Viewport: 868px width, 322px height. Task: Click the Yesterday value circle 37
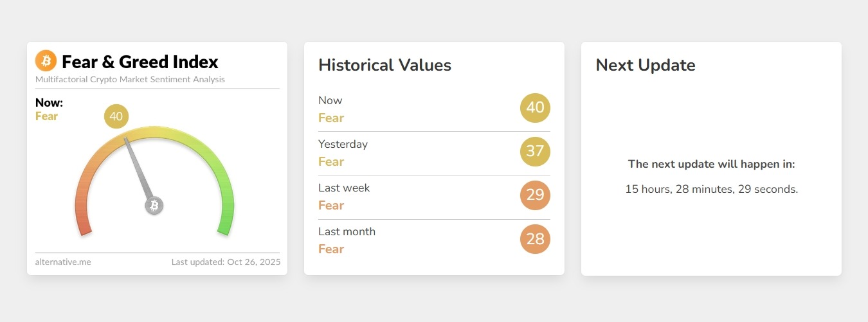tap(535, 152)
